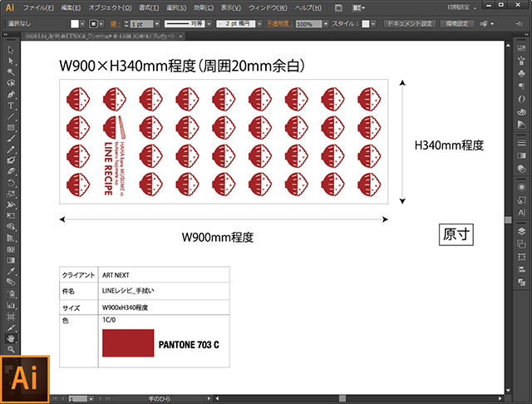Click the ドキュメント設定 button
This screenshot has height=404, width=532.
[x=409, y=24]
